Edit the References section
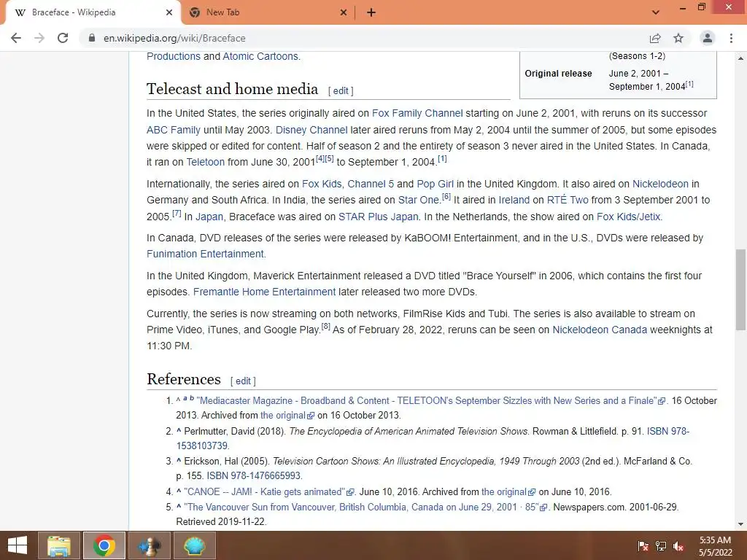The width and height of the screenshot is (747, 560). pyautogui.click(x=243, y=381)
